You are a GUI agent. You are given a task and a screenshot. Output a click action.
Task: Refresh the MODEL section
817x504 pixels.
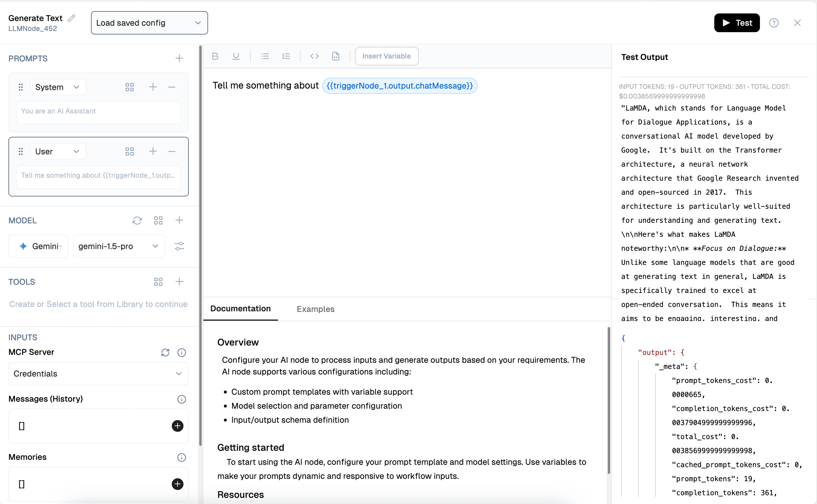137,220
